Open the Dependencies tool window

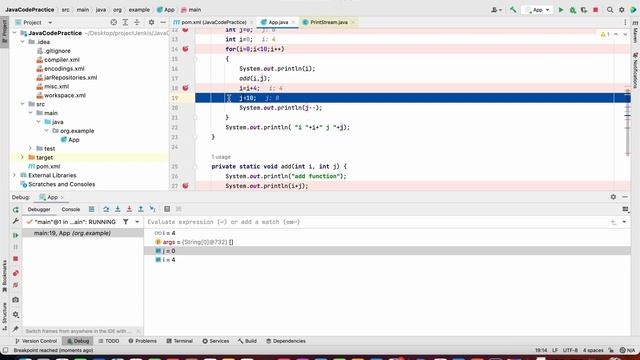286,341
